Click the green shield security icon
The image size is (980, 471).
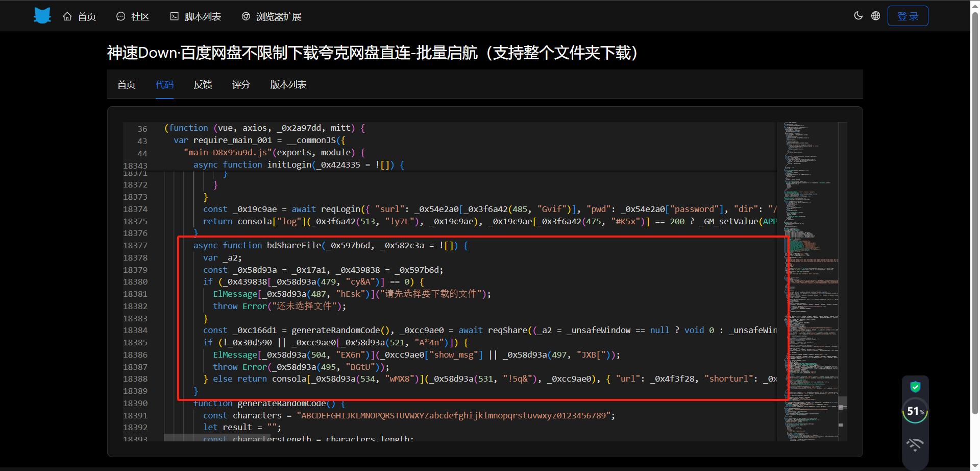click(x=915, y=387)
